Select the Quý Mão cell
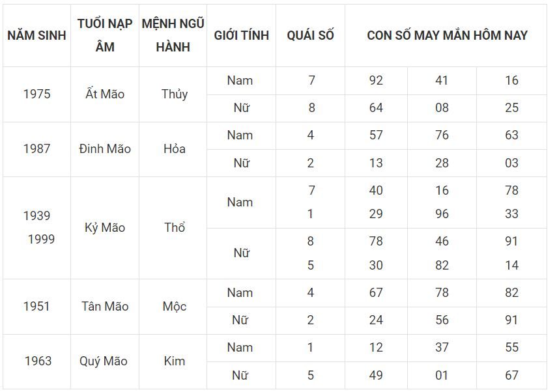 [x=105, y=361]
